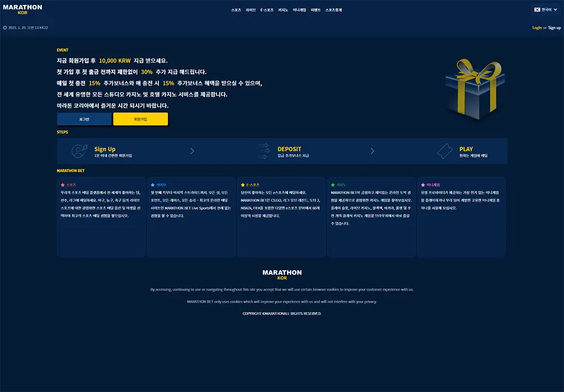Click the Sign up link at top right
Viewport: 564px width, 392px height.
point(554,28)
